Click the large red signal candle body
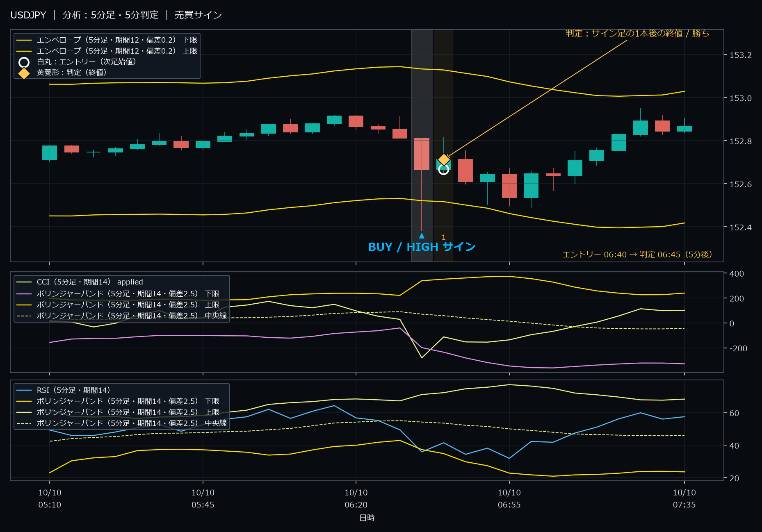762x532 pixels. pos(422,154)
